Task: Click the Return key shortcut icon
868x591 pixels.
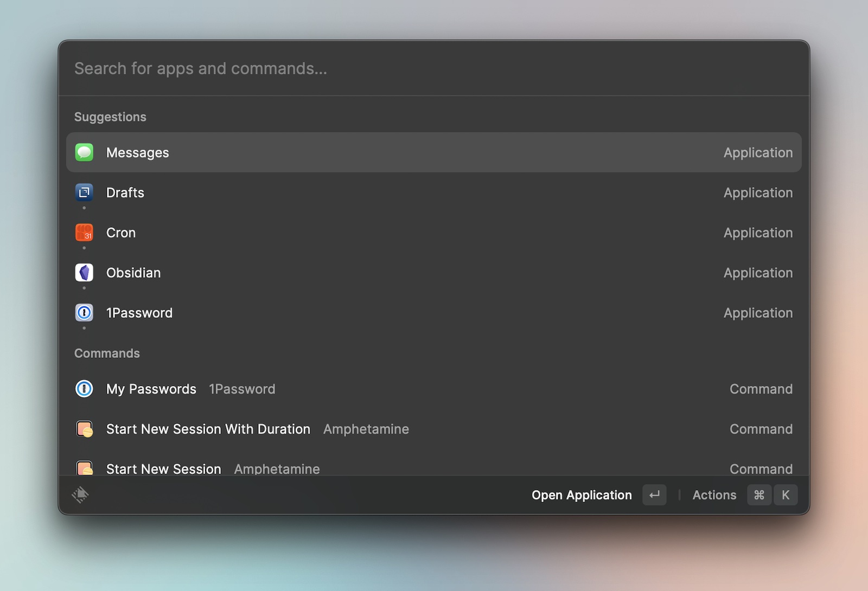Action: pyautogui.click(x=654, y=495)
